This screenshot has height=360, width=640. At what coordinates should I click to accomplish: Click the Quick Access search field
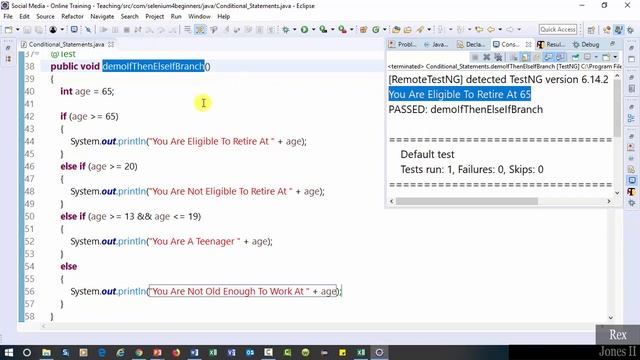tap(558, 29)
